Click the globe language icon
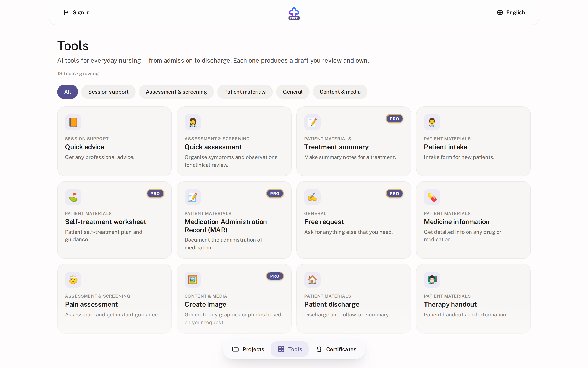 point(500,12)
